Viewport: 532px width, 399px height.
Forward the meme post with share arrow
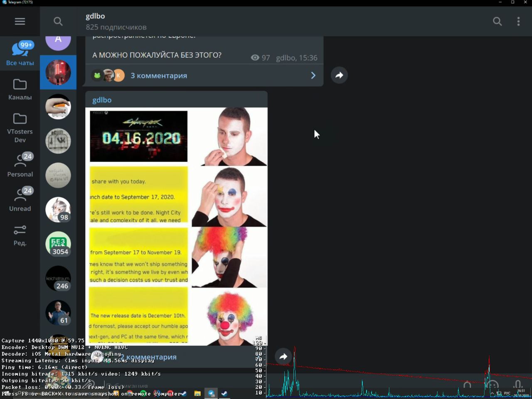283,356
